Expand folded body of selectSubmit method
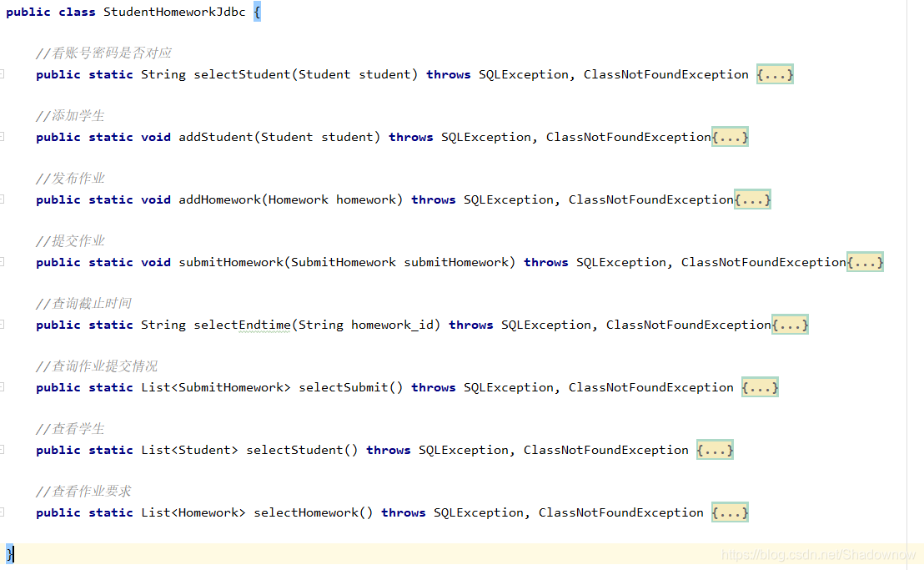 [x=761, y=387]
